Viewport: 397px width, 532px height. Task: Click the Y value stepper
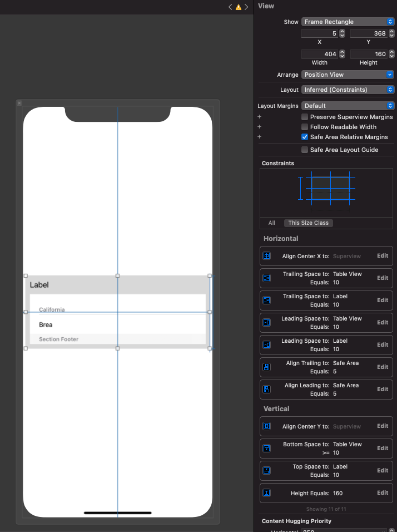[x=391, y=33]
